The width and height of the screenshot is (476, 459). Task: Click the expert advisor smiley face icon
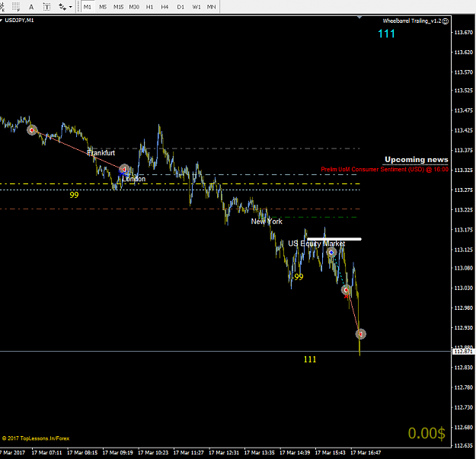tap(446, 21)
